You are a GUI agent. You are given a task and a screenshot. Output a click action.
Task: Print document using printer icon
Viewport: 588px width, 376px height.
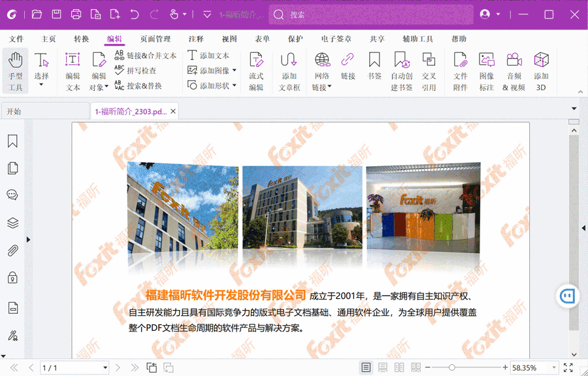click(x=76, y=14)
